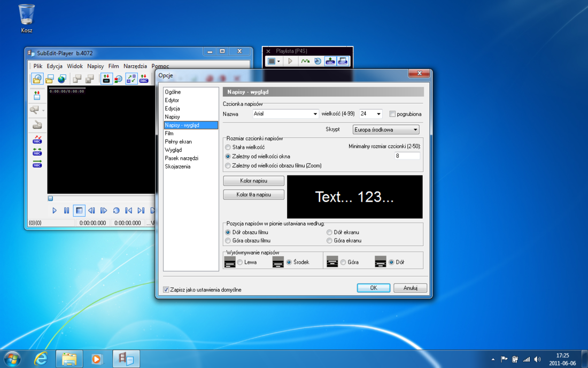Open the Napisy menu in menu bar
Viewport: 588px width, 368px height.
tap(95, 66)
